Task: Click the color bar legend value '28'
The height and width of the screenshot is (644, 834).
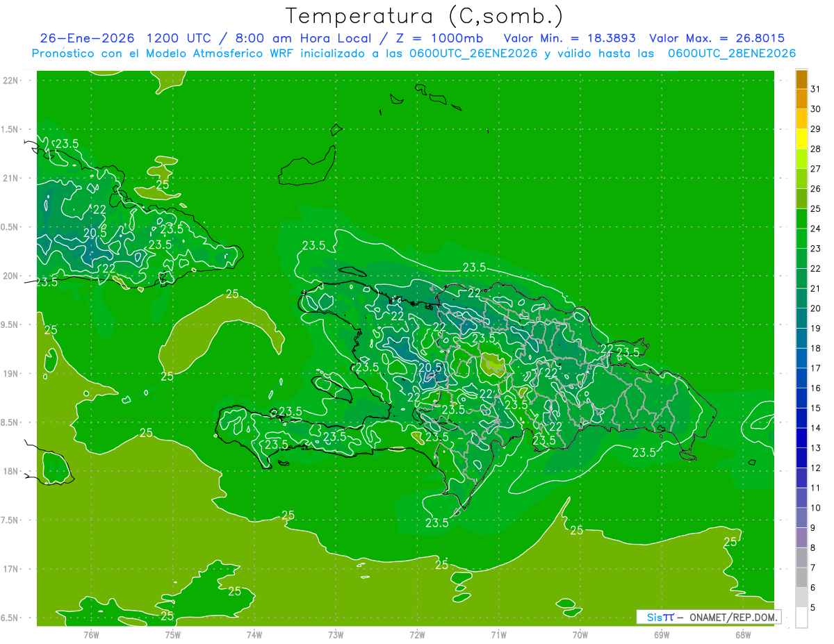Action: [815, 149]
